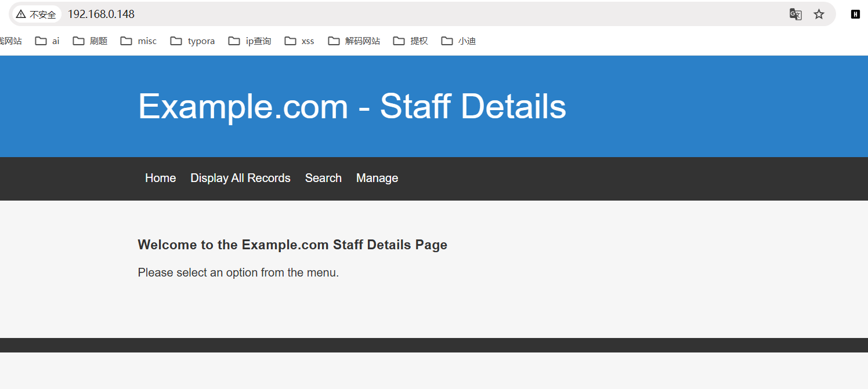Click the not-secure warning triangle icon
This screenshot has width=868, height=389.
(x=21, y=14)
